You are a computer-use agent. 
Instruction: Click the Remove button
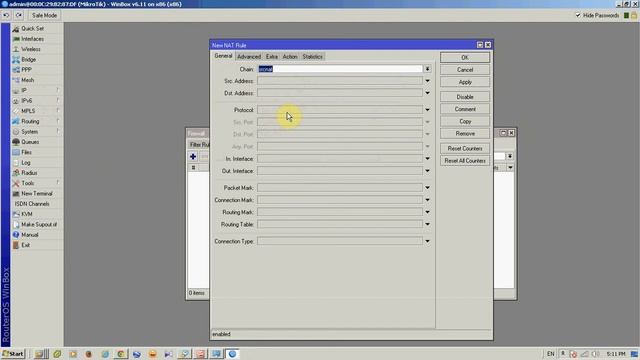[x=465, y=133]
